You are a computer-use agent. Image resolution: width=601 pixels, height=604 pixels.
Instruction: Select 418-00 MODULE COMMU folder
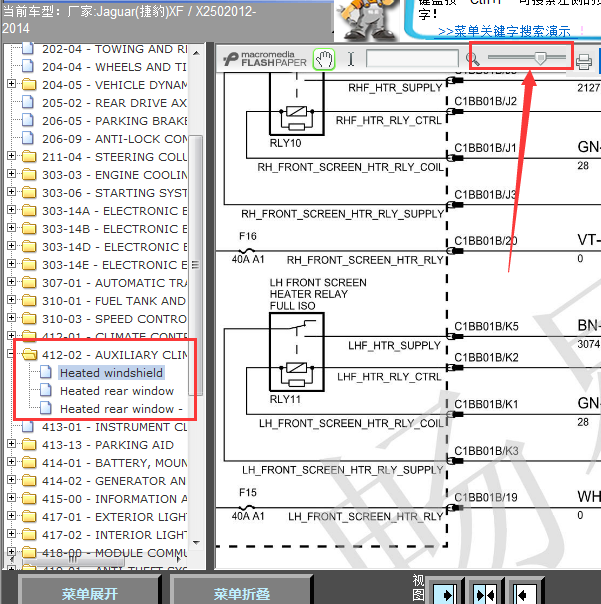[x=114, y=553]
